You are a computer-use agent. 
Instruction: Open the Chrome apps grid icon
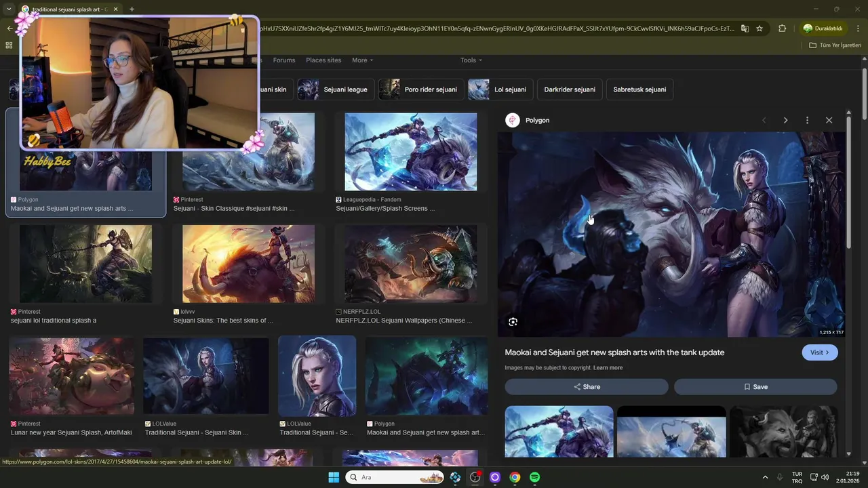9,45
